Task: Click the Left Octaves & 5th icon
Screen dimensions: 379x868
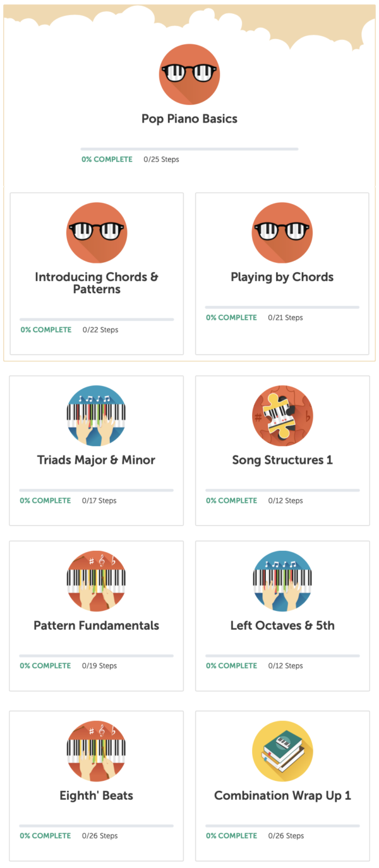Action: click(x=282, y=581)
